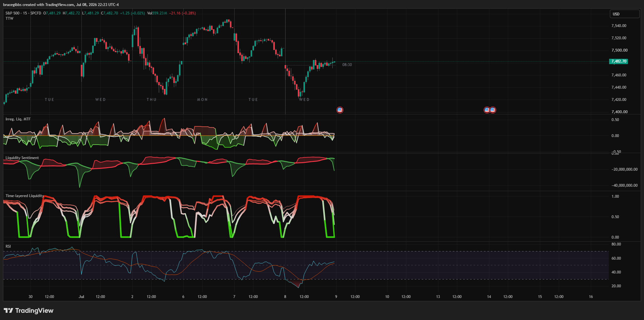Click the 80.00 RSI scale value
The height and width of the screenshot is (320, 644).
tap(616, 244)
